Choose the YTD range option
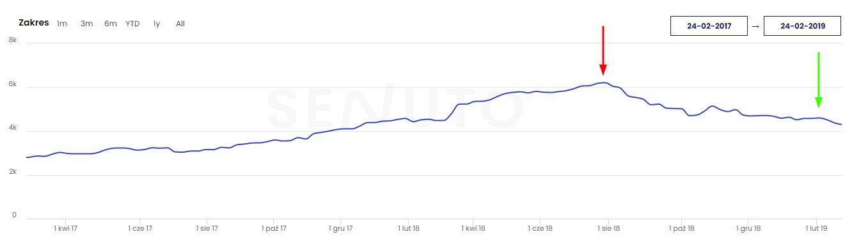868x241 pixels. pos(132,24)
